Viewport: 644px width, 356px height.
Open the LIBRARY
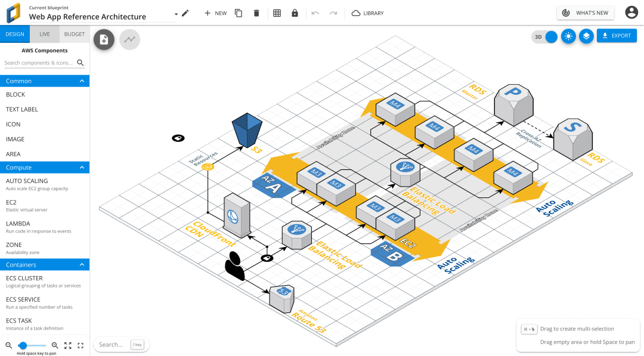point(367,13)
